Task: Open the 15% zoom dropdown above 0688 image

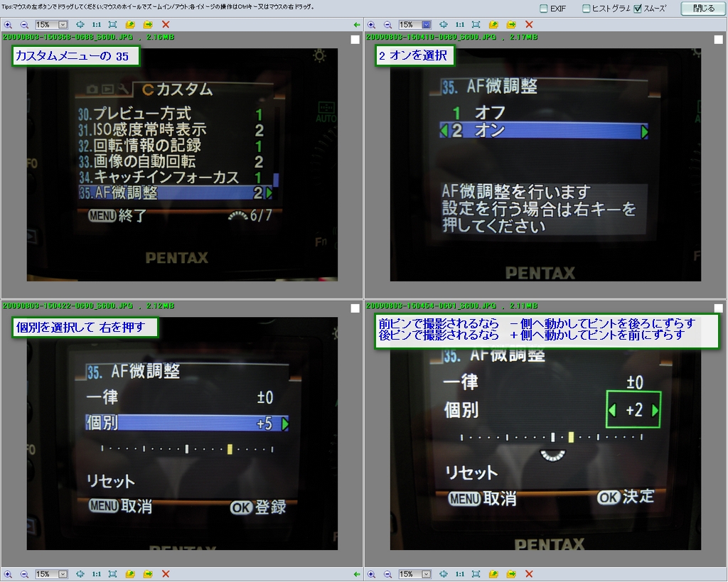Action: tap(63, 25)
